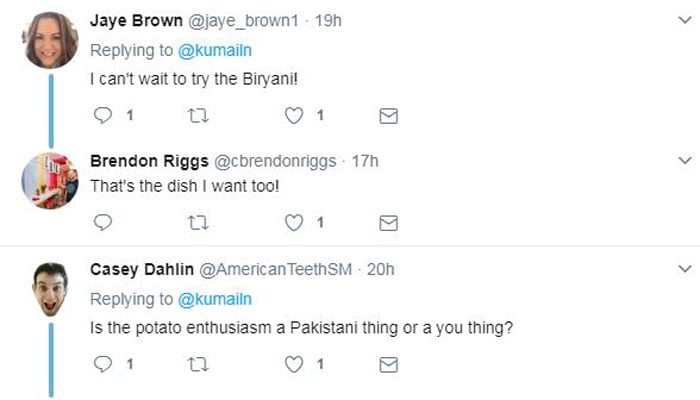The width and height of the screenshot is (700, 400).
Task: Expand options chevron on Jaye Brown's tweet
Action: point(685,22)
